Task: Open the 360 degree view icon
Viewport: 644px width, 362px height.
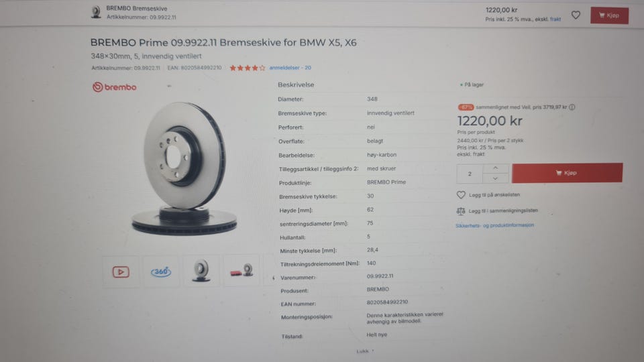Action: click(160, 271)
